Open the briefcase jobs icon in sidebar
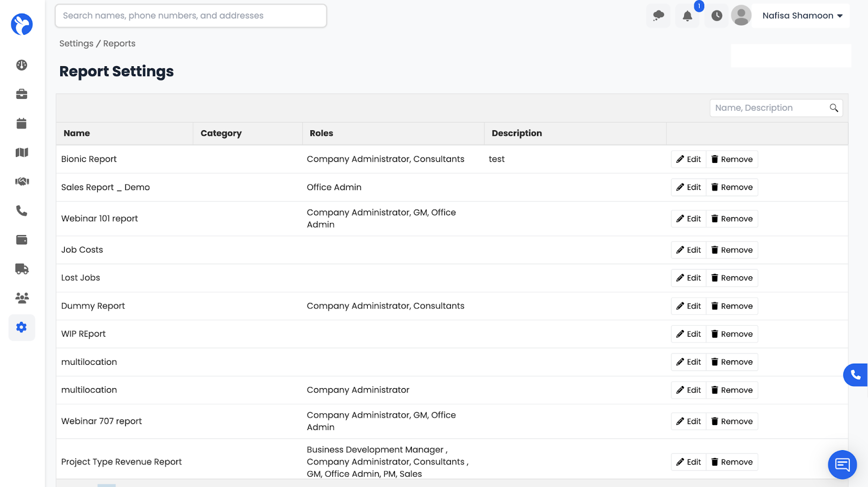 click(22, 94)
